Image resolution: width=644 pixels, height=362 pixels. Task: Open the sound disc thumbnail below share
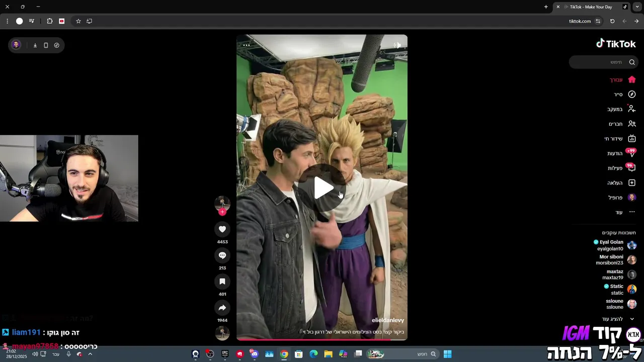[x=222, y=333]
